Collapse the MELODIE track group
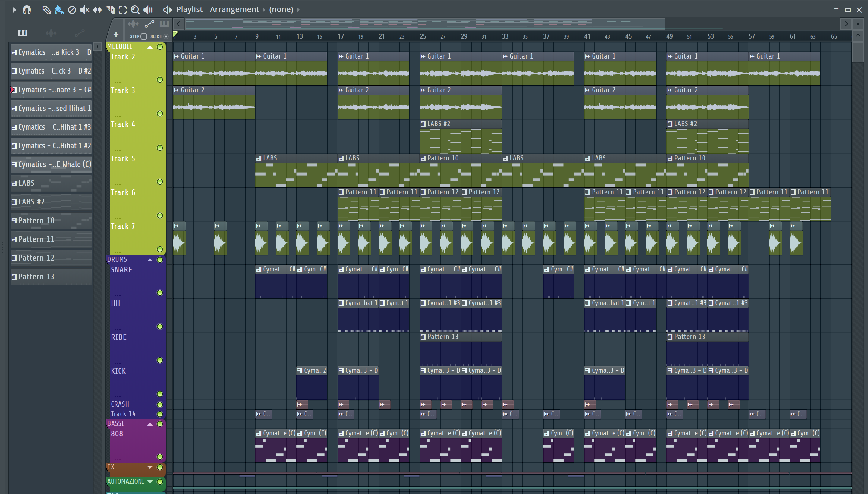The height and width of the screenshot is (494, 868). point(150,47)
